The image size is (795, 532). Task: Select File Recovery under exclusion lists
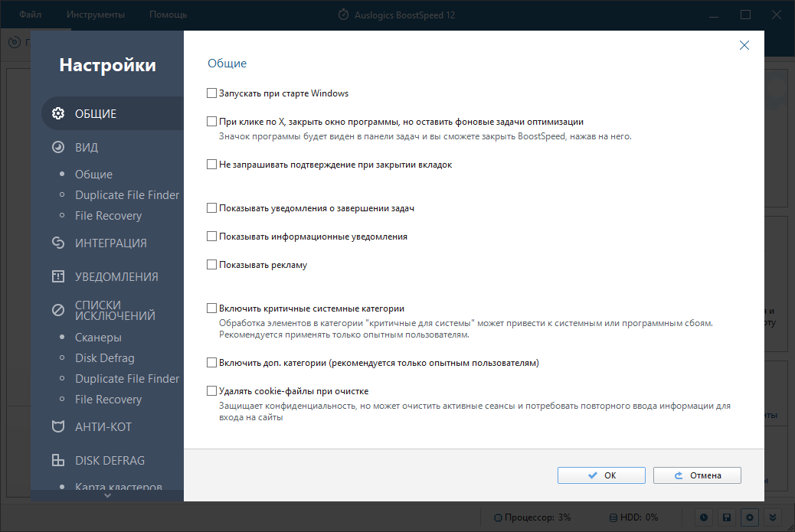point(109,400)
